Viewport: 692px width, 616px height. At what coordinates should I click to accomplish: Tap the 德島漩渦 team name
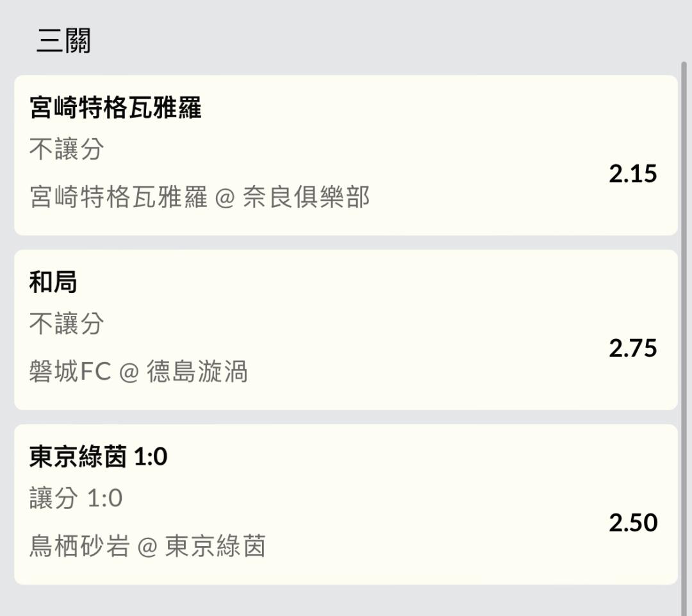click(197, 372)
